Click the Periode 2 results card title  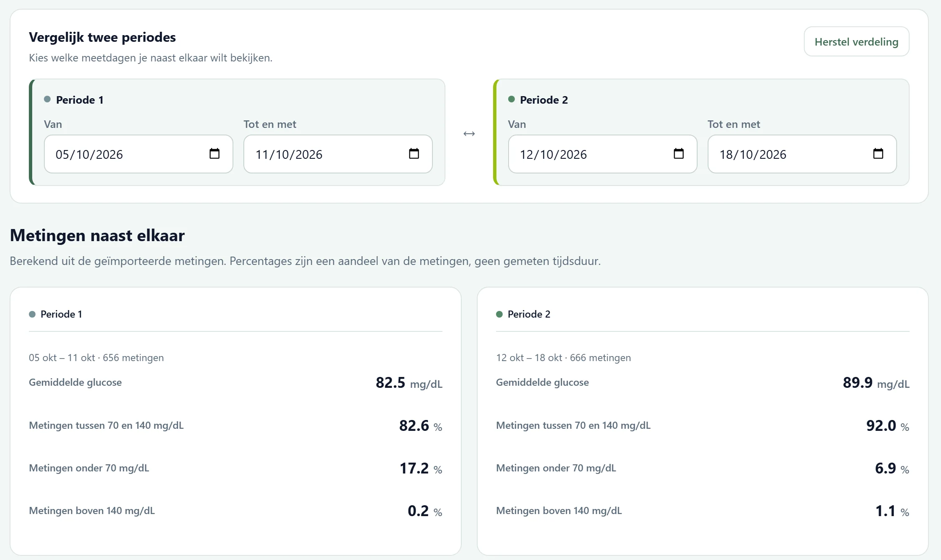coord(529,314)
